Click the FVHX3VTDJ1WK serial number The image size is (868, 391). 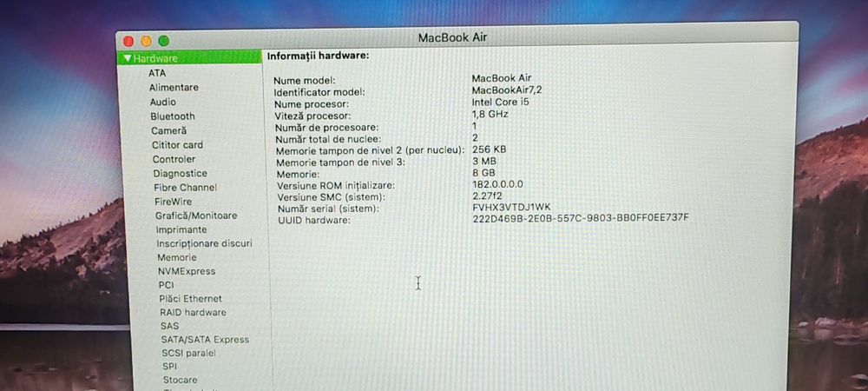[511, 207]
